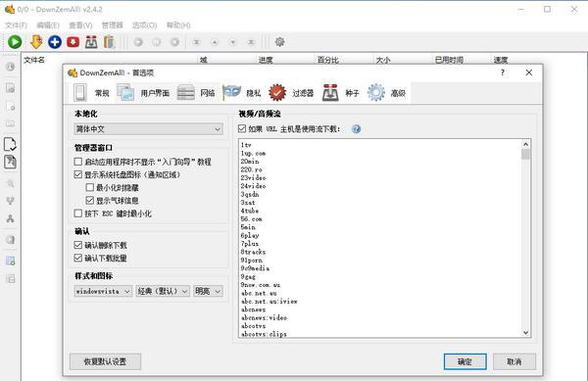Viewport: 588px width, 381px height.
Task: Open the 简体中文 language dropdown
Action: click(148, 129)
